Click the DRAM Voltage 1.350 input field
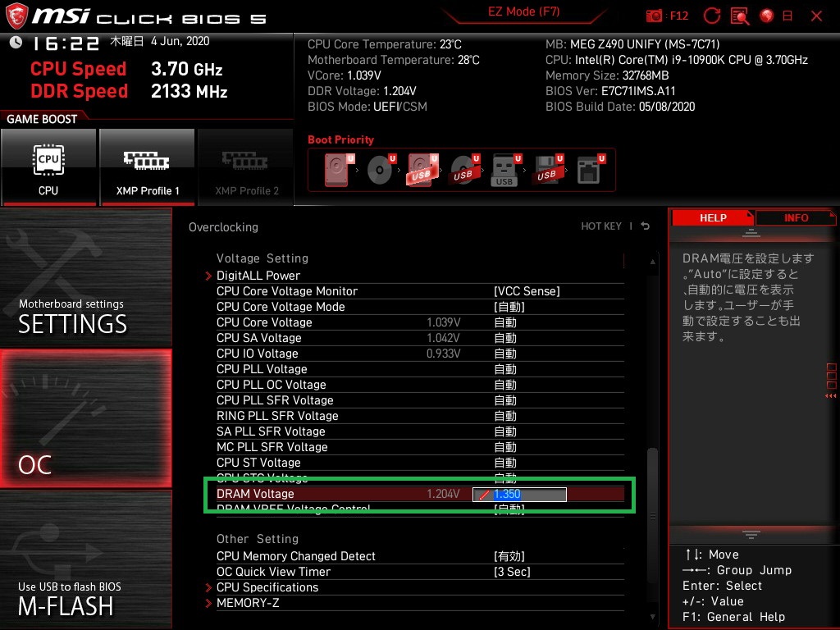The width and height of the screenshot is (840, 630). (x=519, y=494)
